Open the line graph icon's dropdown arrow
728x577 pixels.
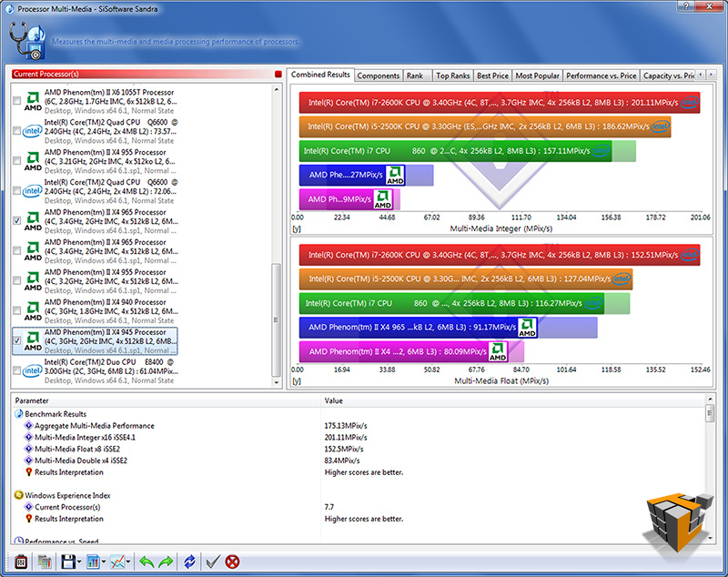(128, 562)
